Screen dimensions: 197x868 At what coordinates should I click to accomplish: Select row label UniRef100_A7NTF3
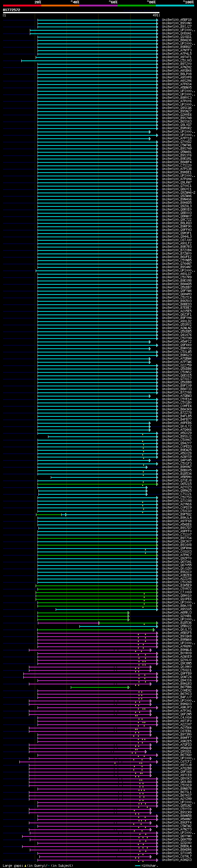coord(177,50)
